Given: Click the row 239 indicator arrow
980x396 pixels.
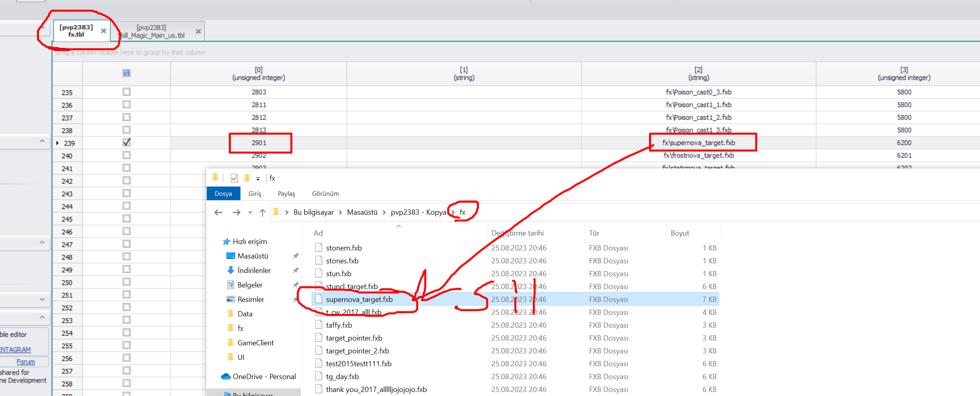Looking at the screenshot, I should (x=58, y=143).
